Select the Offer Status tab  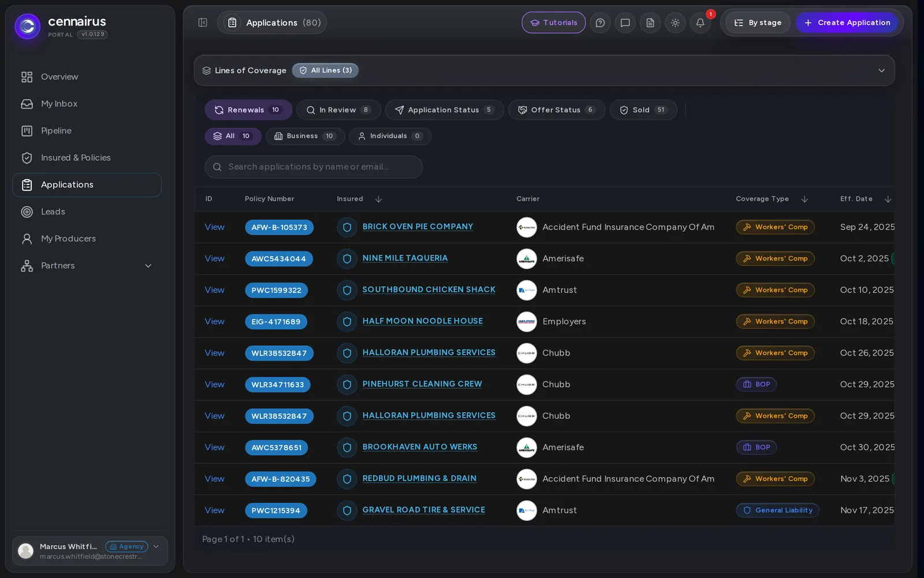pos(557,110)
